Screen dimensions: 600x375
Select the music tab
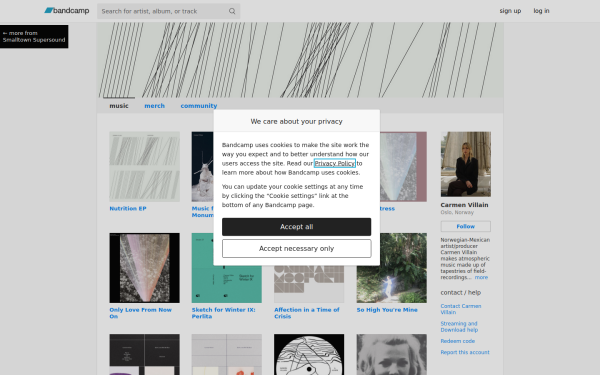(x=119, y=106)
